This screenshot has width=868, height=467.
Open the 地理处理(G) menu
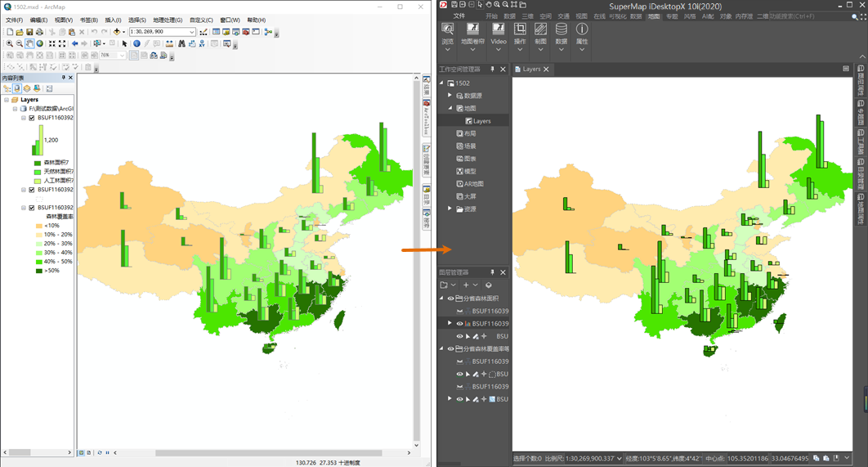point(168,20)
